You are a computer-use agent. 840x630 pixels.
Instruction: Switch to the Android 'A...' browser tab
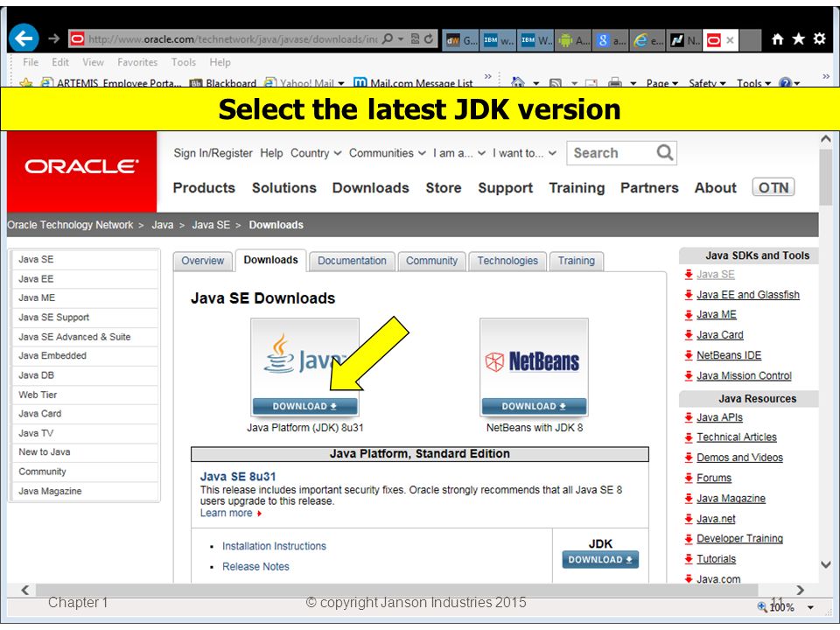573,40
